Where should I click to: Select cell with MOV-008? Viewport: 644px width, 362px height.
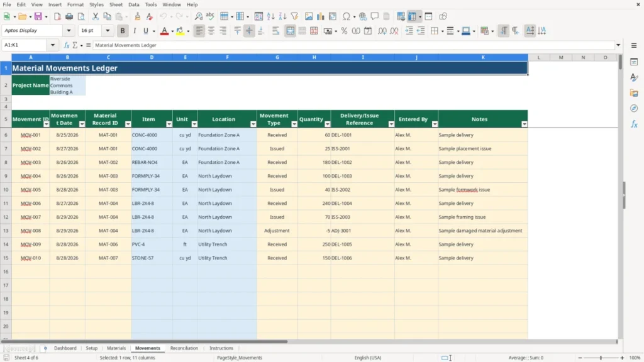30,231
